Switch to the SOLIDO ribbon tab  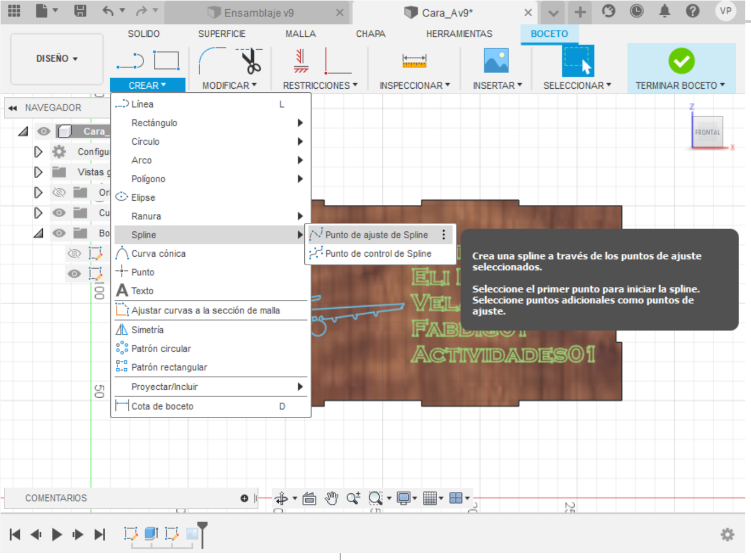click(144, 34)
